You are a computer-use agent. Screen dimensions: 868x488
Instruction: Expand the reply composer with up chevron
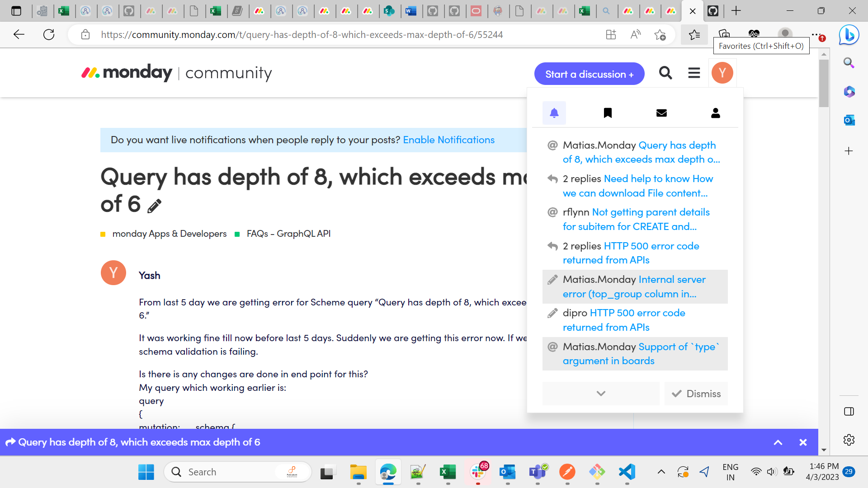tap(778, 442)
